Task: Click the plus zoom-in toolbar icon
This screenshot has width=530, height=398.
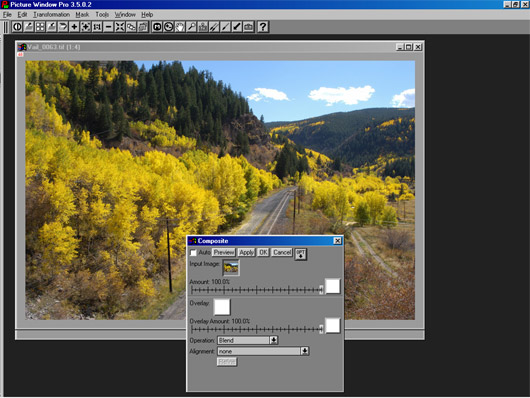Action: (74, 27)
